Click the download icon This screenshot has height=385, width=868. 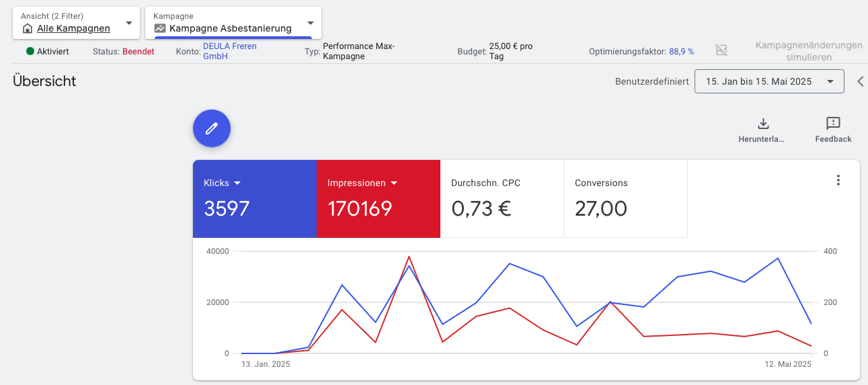tap(763, 124)
